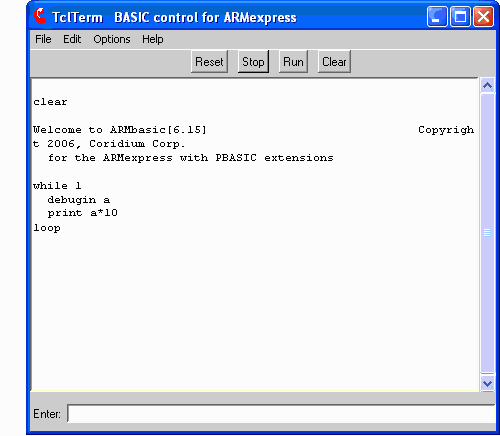
Task: Minimize the TclTerm window
Action: [x=437, y=16]
